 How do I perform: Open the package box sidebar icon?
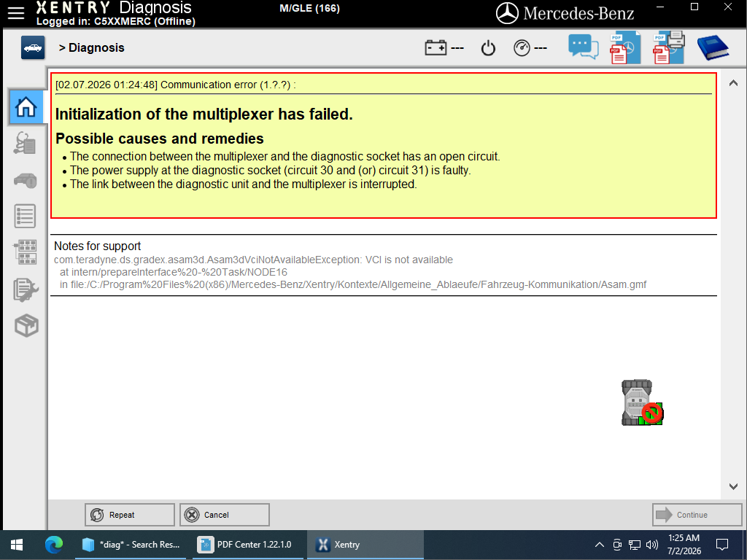click(x=26, y=326)
